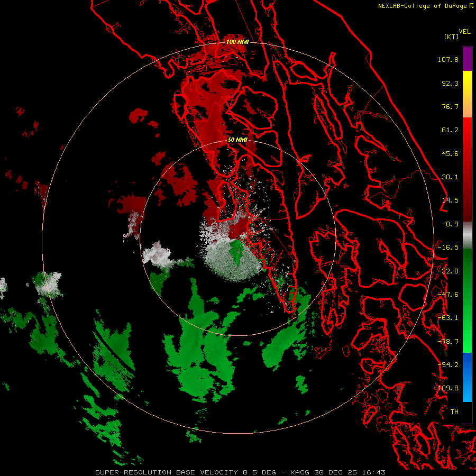Click the 100 NMI range ring label
476x476 pixels.
(x=237, y=42)
